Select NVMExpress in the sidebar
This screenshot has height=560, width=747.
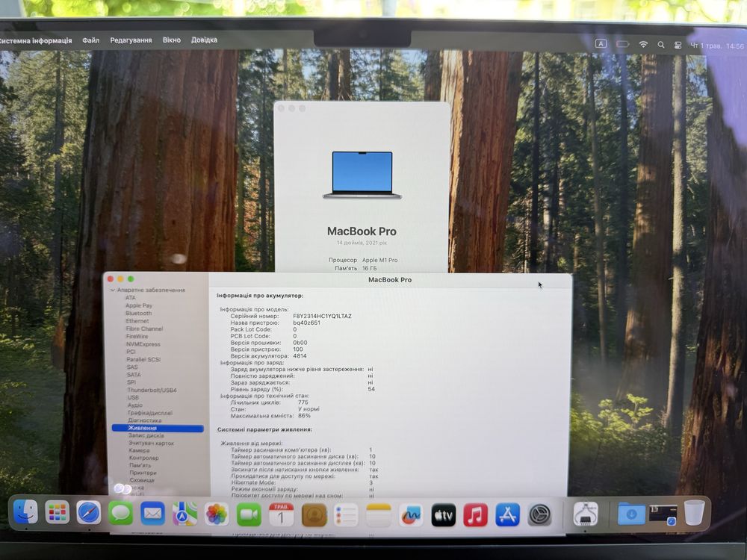143,343
